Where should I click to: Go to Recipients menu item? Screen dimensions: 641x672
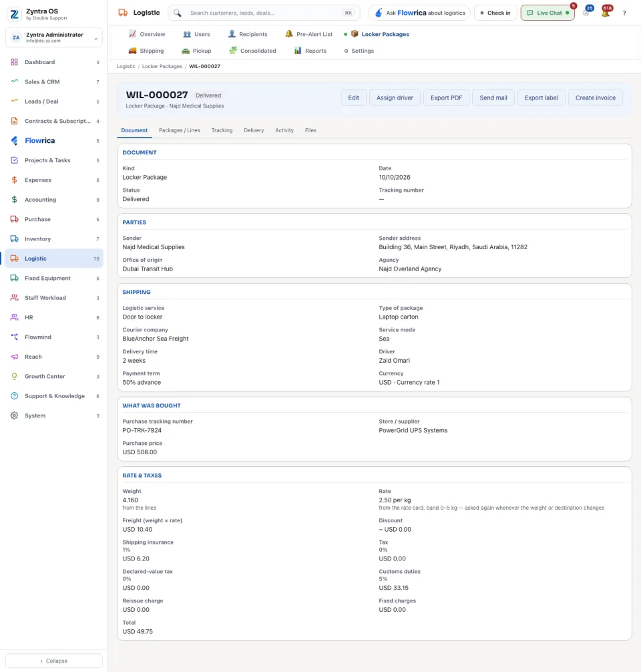tap(248, 34)
